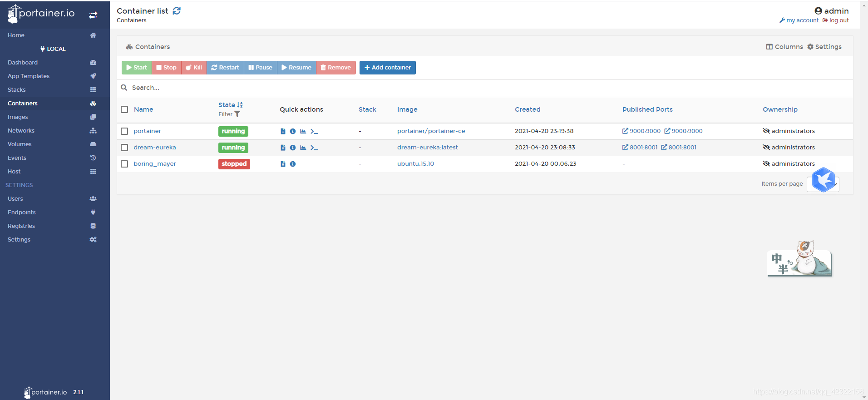Click the Endpoints plug icon in sidebar
This screenshot has width=868, height=400.
[93, 212]
